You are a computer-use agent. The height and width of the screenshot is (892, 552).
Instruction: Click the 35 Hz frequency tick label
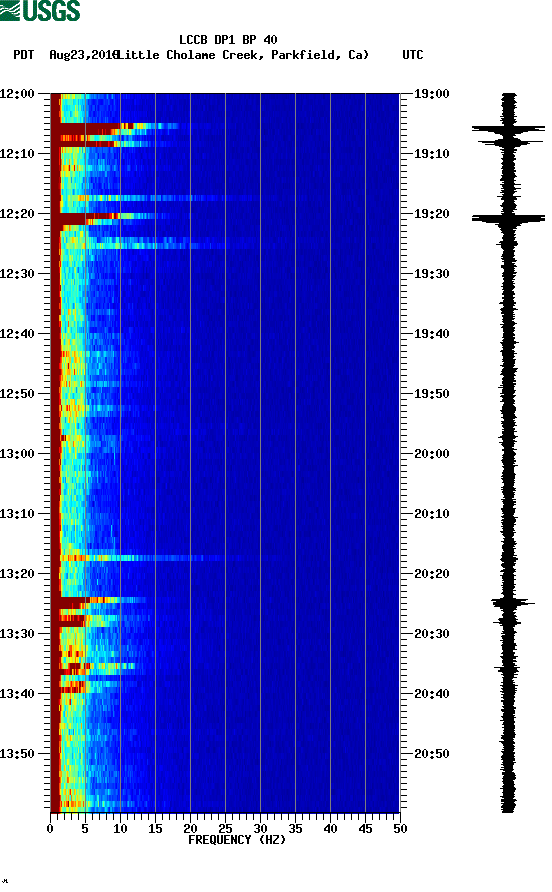295,829
